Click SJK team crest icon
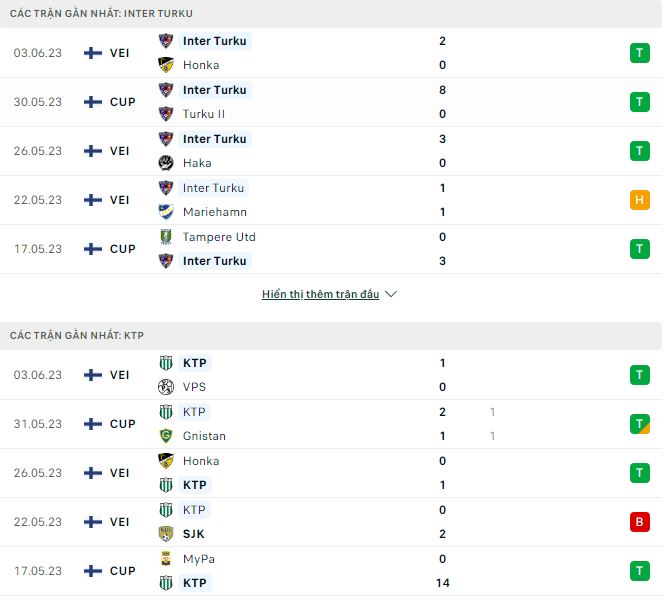664x600 pixels. pyautogui.click(x=166, y=534)
